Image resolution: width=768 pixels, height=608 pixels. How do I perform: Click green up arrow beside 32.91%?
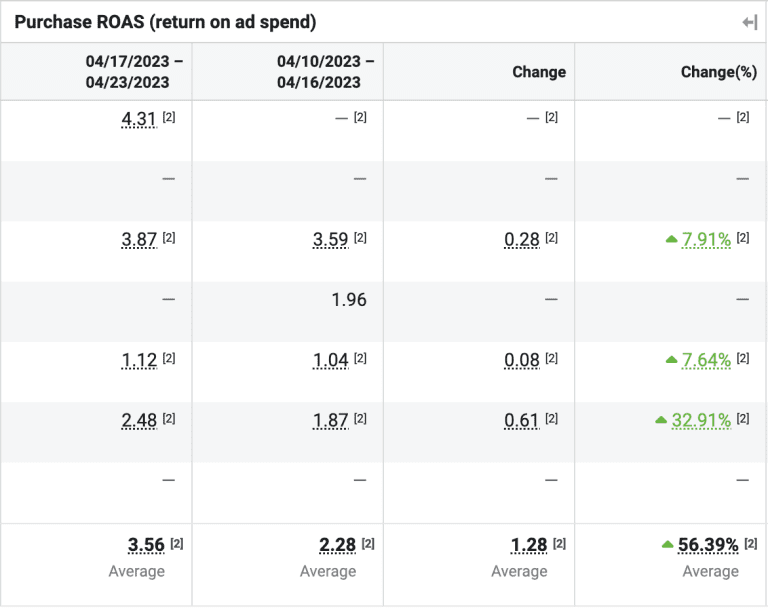pos(660,420)
